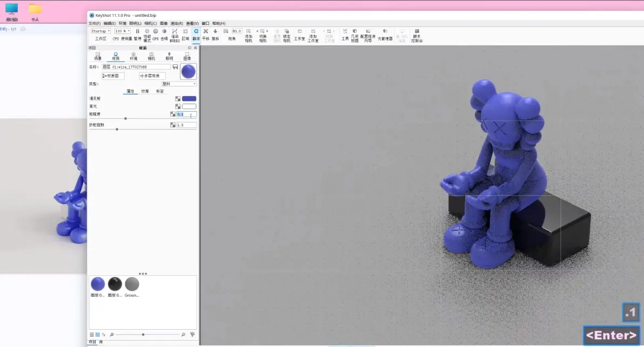
Task: Open the material type (类型) dropdown showing 塑料
Action: tap(179, 84)
